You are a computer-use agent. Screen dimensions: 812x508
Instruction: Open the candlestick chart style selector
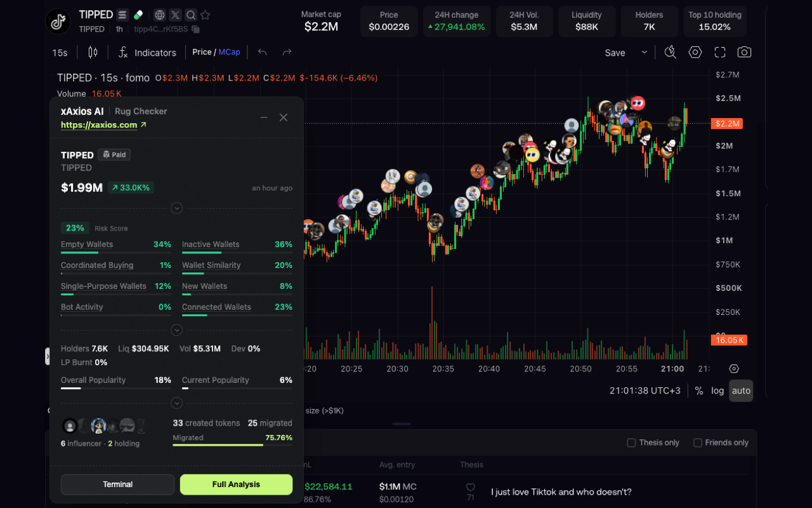[93, 53]
